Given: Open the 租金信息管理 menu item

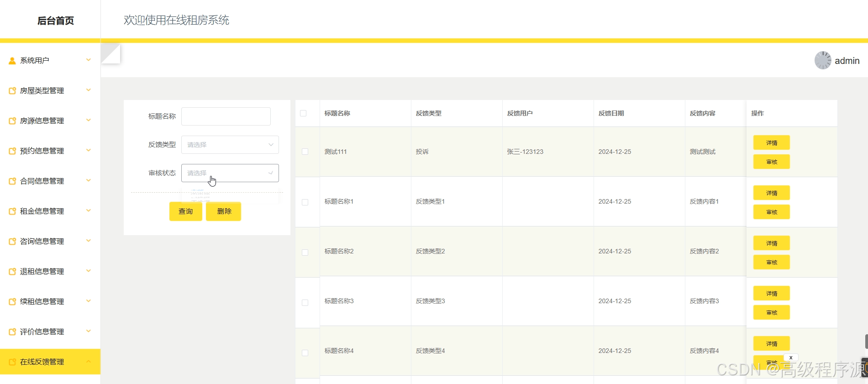Looking at the screenshot, I should pos(50,211).
